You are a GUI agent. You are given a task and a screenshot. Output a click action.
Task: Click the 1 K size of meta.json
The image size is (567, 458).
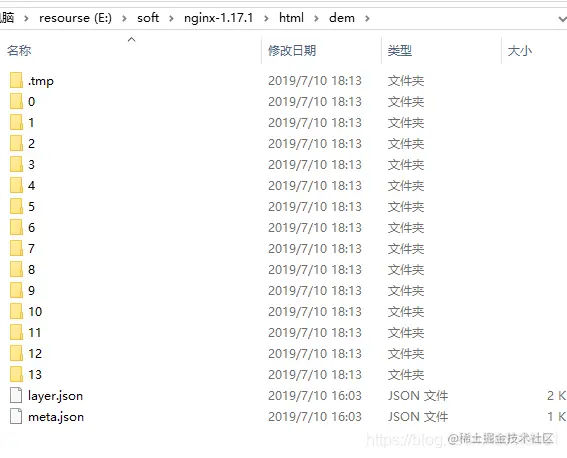[556, 416]
